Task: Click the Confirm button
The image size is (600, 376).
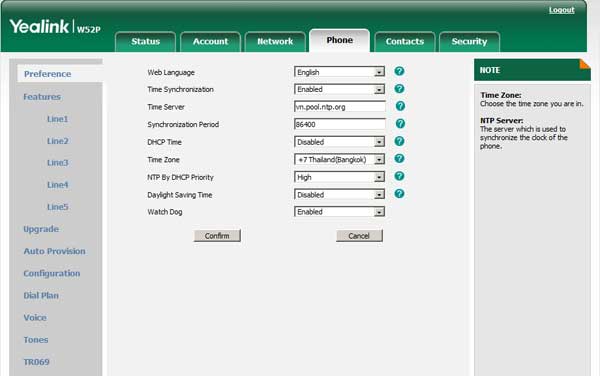Action: (217, 236)
